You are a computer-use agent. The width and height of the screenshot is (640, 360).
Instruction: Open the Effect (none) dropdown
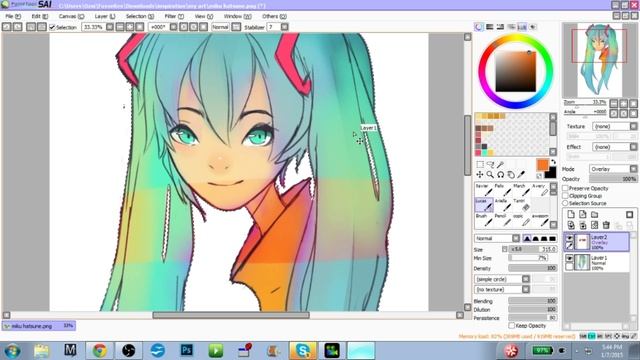615,147
